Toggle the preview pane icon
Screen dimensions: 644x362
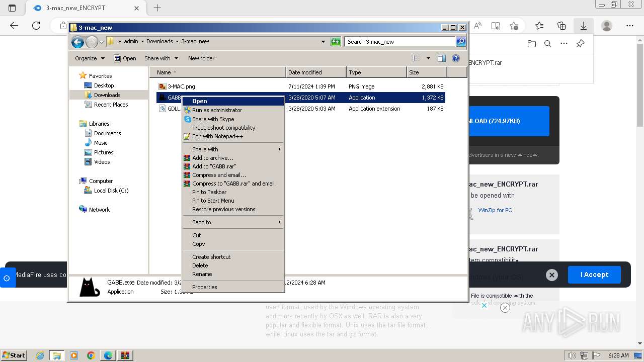pyautogui.click(x=441, y=58)
